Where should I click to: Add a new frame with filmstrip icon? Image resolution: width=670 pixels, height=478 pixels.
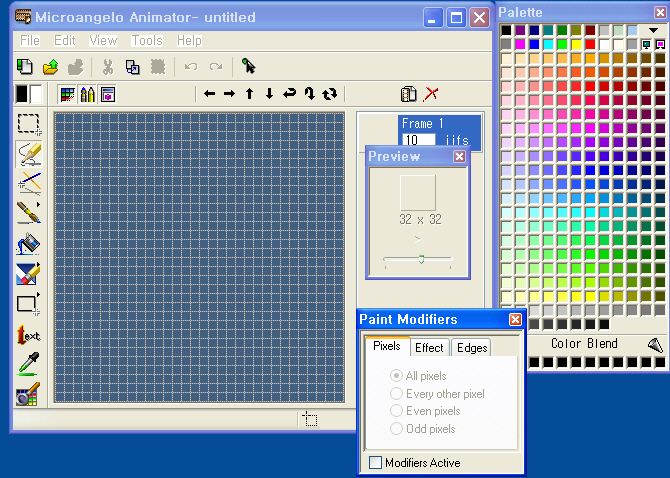[408, 94]
